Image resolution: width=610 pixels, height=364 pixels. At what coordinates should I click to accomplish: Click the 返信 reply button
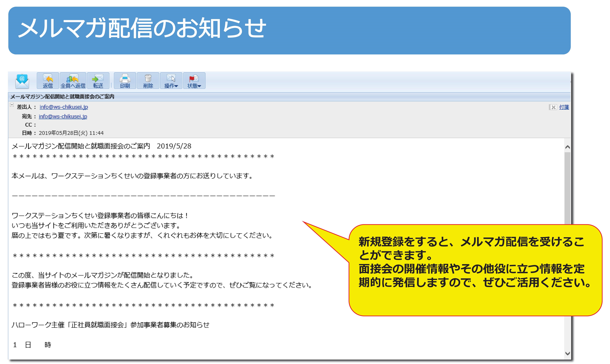[48, 81]
